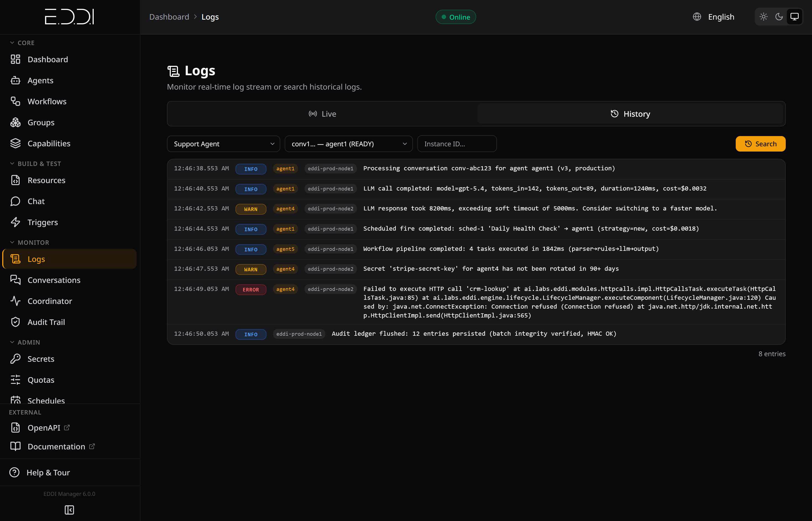Switch to light theme sun toggle
Viewport: 812px width, 521px height.
[763, 17]
